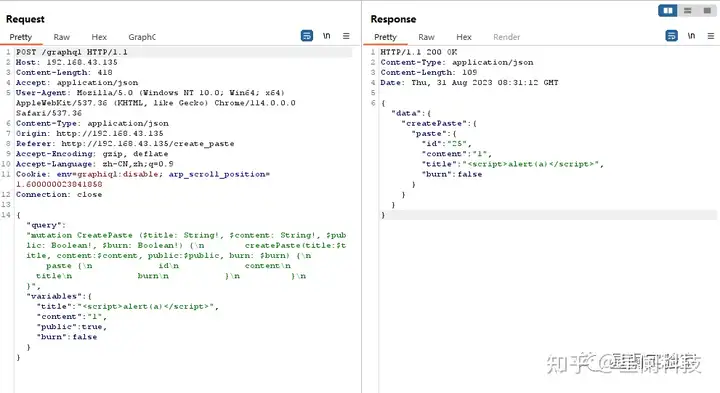Open the Request panel hamburger menu
The height and width of the screenshot is (393, 720).
pos(346,36)
